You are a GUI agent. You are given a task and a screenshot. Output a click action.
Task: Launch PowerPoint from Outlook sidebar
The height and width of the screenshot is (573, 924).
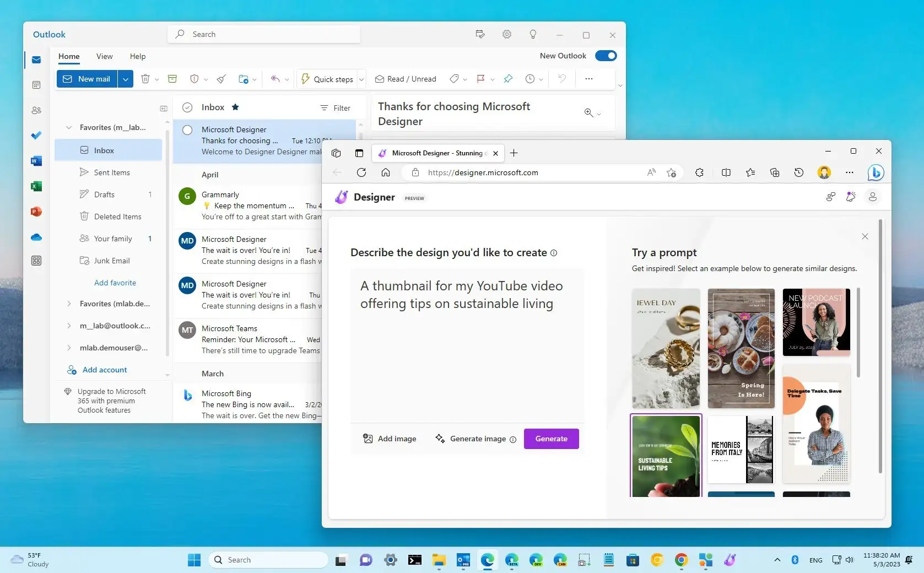(x=36, y=212)
